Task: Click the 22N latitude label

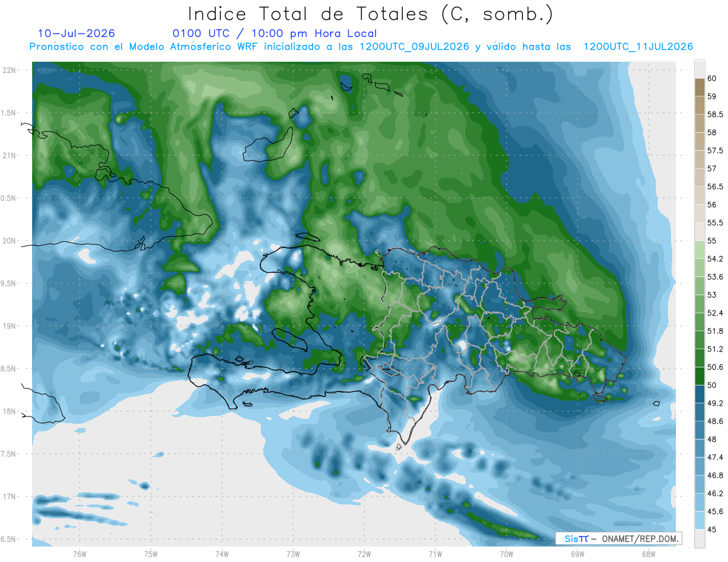Action: 10,70
